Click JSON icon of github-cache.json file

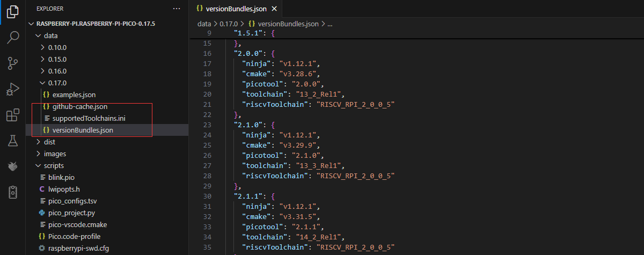tap(46, 106)
